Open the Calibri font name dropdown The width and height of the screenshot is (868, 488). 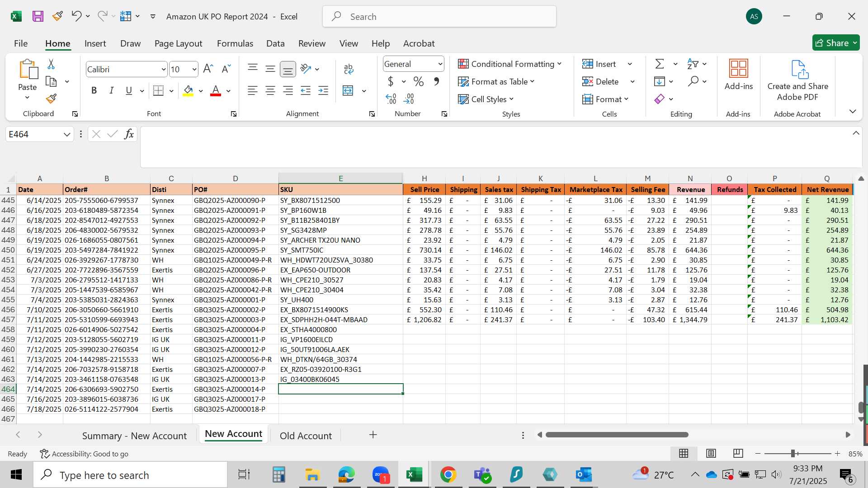tap(163, 69)
